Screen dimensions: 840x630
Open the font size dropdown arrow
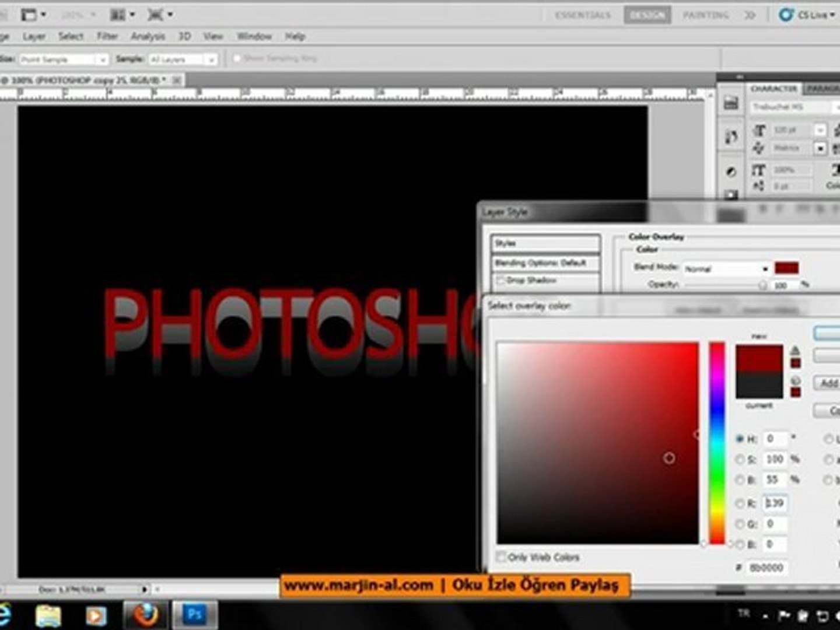pyautogui.click(x=820, y=130)
